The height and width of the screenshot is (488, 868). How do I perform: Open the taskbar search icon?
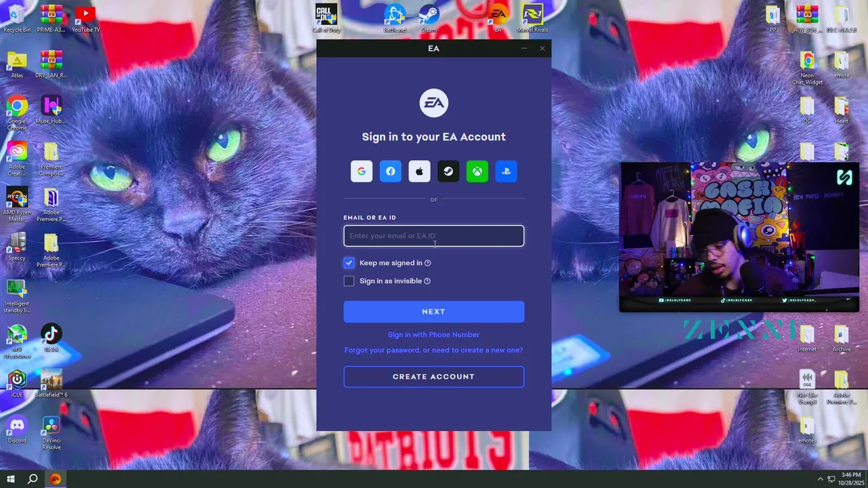click(x=33, y=479)
